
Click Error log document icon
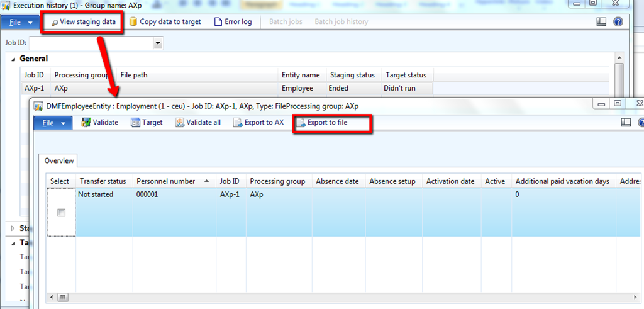(x=218, y=22)
